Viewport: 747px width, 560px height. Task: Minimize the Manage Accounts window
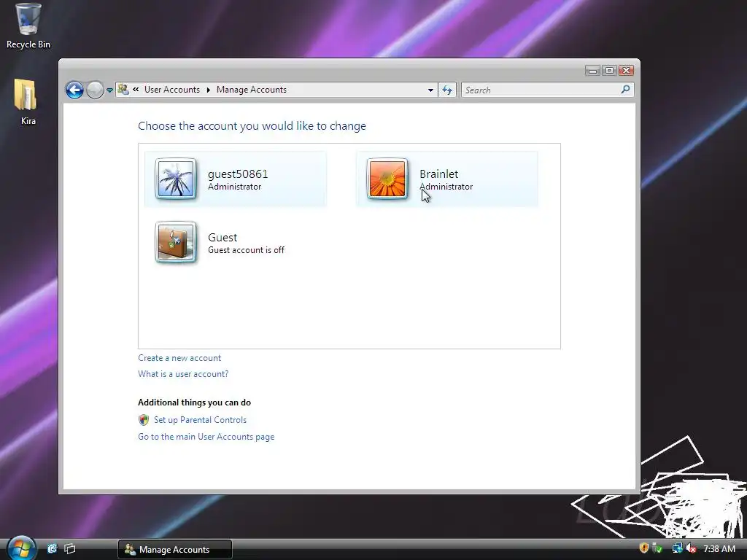592,71
